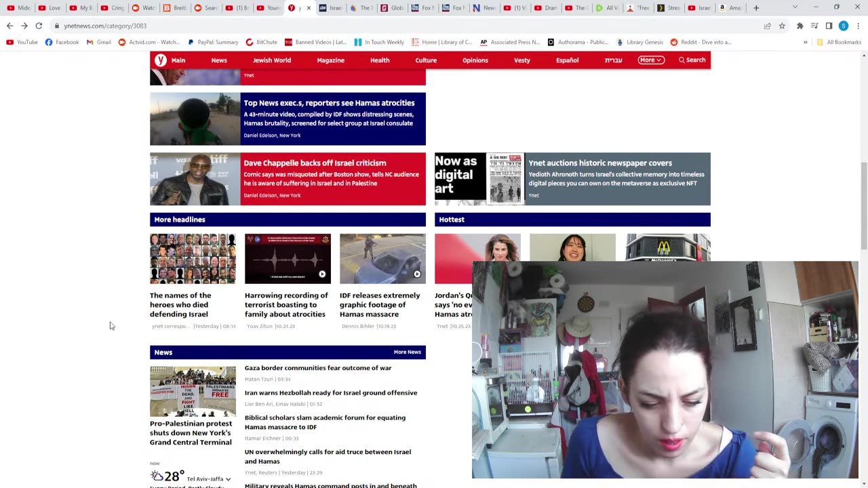
Task: Open Chrome profile avatar
Action: tap(843, 26)
